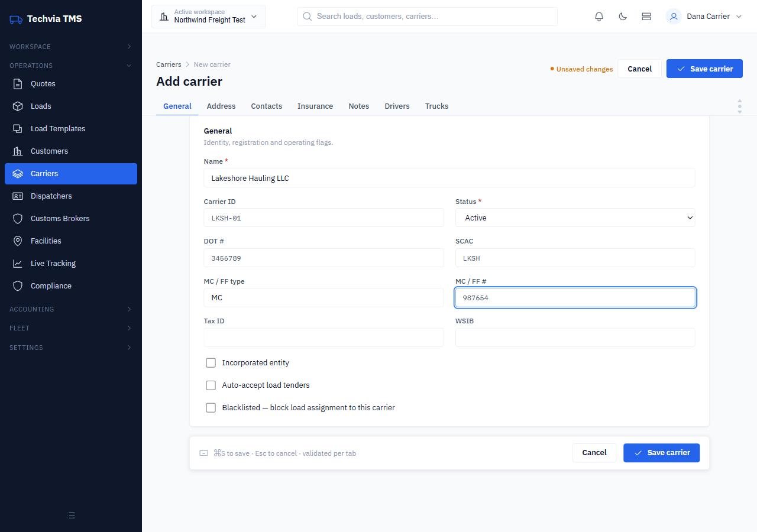This screenshot has height=532, width=757.
Task: Switch to the Address tab
Action: pos(221,106)
